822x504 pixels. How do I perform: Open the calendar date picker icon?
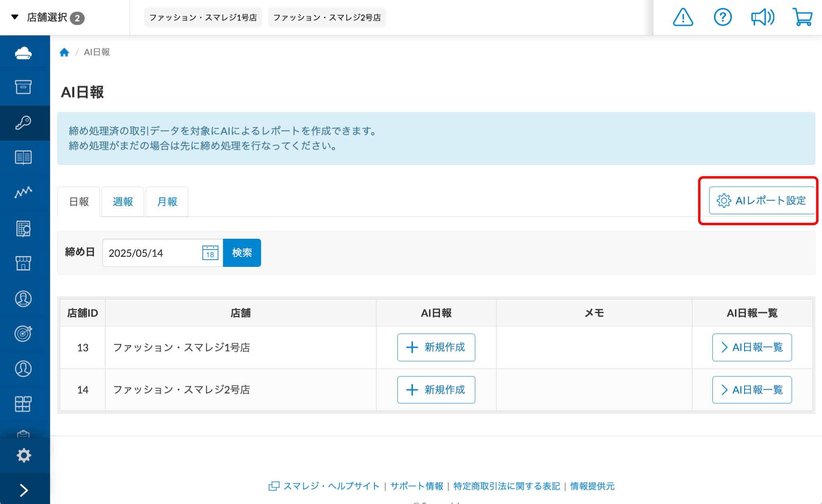click(210, 253)
